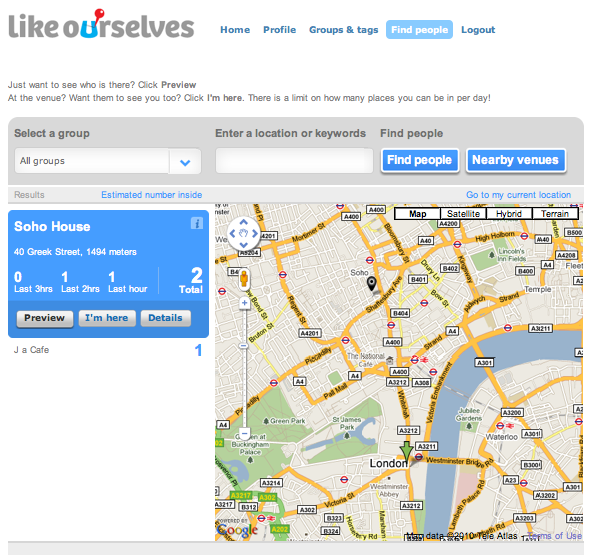Click the Soho House info icon

point(197,224)
